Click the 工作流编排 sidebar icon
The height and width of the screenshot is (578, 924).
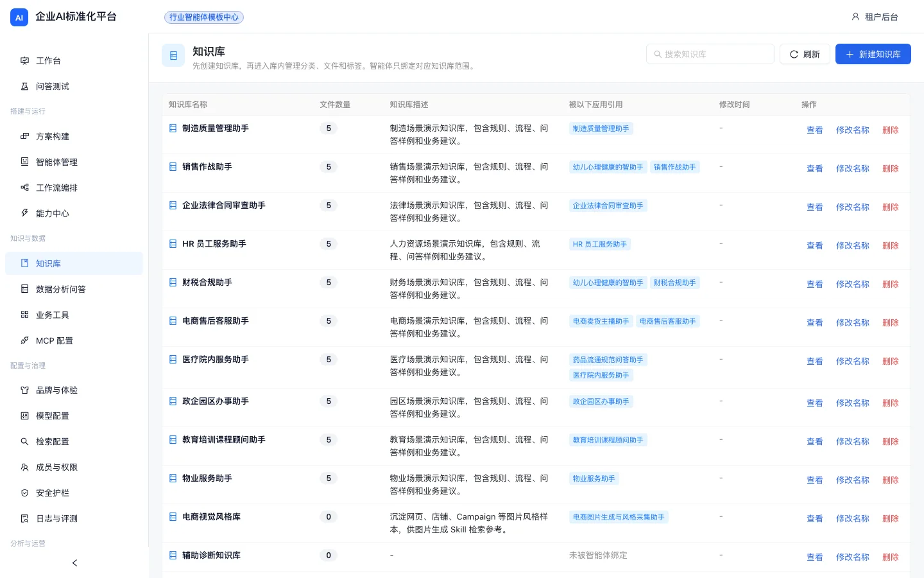click(x=24, y=188)
